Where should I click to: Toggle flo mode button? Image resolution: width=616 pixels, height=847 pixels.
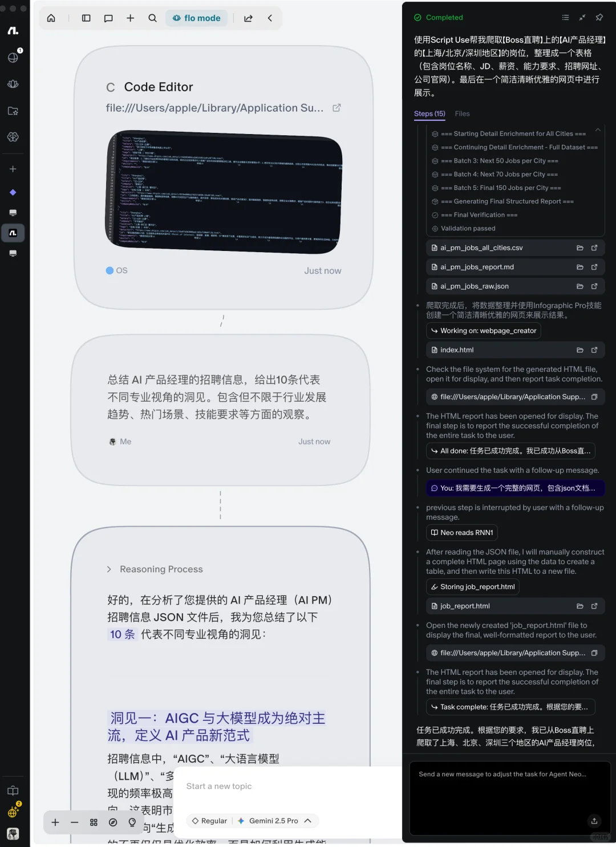click(196, 18)
